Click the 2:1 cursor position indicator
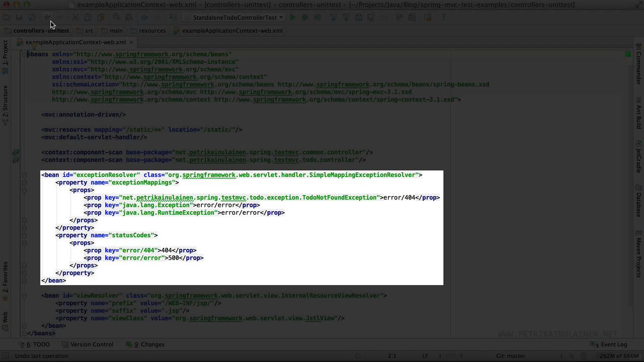Screen dimensions: 644x362 pyautogui.click(x=392, y=356)
